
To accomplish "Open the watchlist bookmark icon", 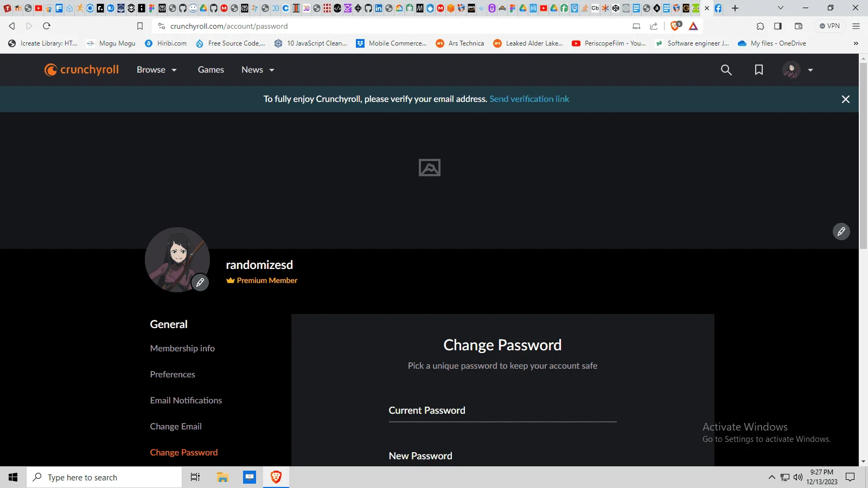I will [759, 70].
